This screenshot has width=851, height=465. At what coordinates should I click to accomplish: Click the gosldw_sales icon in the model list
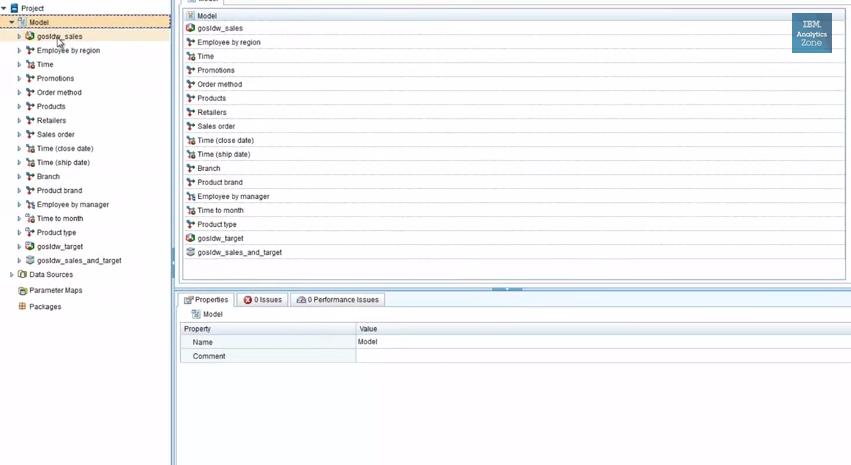click(190, 28)
